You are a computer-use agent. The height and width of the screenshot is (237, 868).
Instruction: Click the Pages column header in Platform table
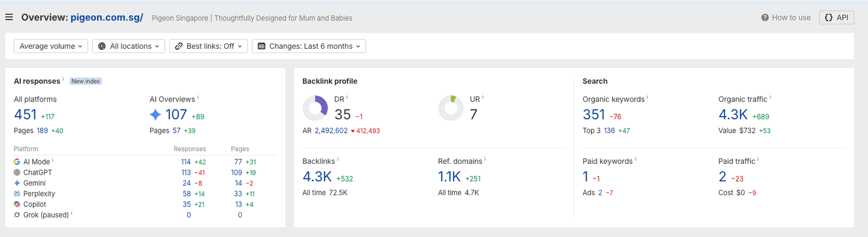click(x=240, y=149)
